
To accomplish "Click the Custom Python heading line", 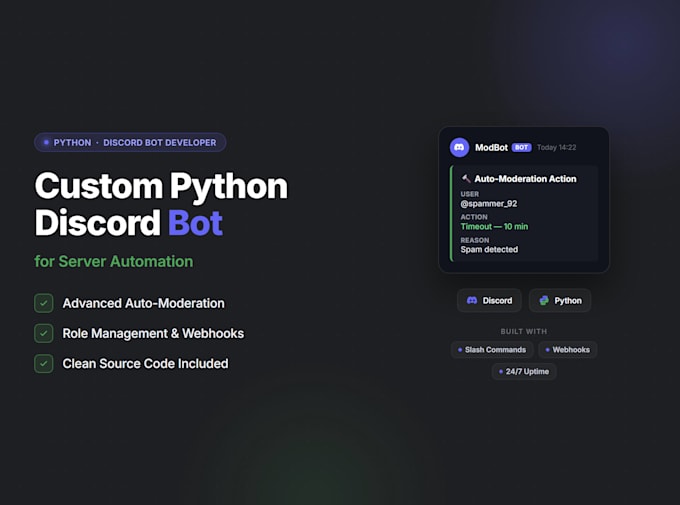I will coord(161,187).
